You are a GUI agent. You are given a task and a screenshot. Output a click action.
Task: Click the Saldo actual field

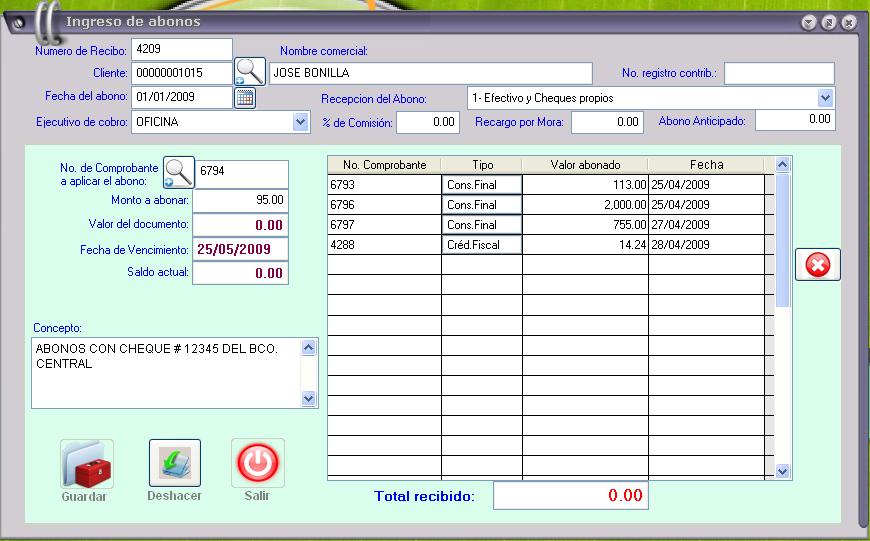[240, 273]
